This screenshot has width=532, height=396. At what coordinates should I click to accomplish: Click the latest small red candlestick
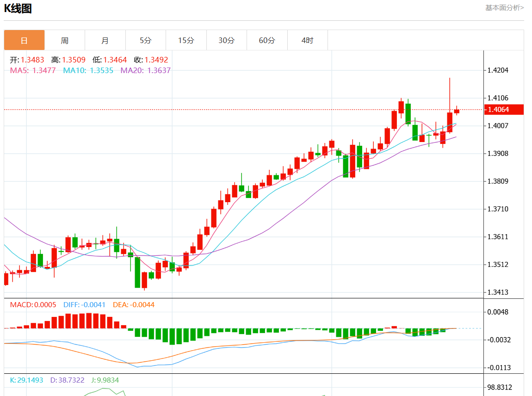tap(457, 111)
